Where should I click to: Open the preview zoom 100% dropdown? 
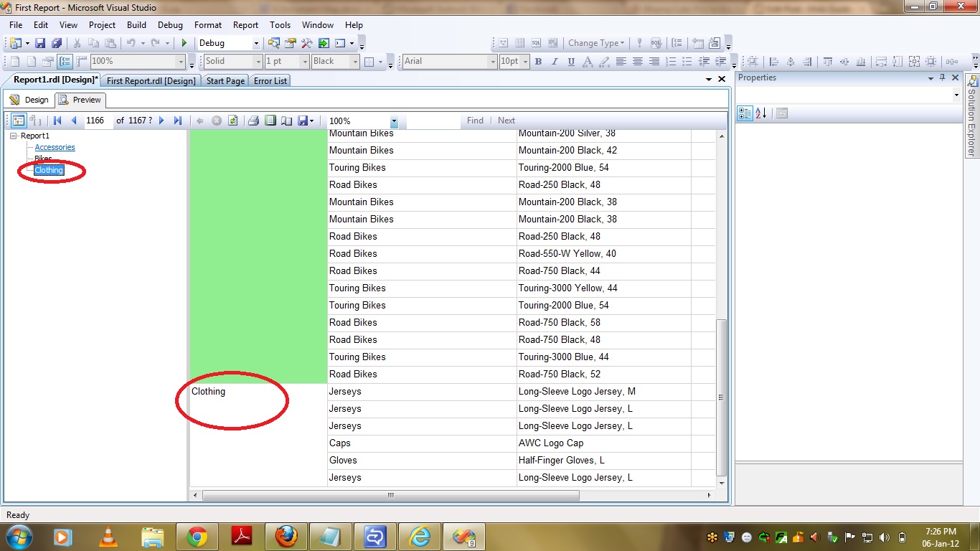coord(394,121)
